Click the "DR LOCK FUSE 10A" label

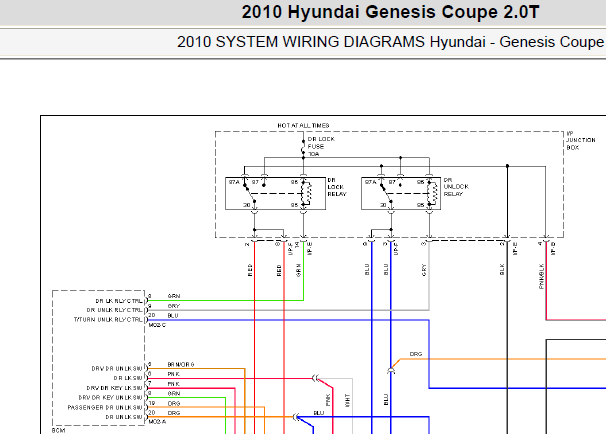coord(321,146)
